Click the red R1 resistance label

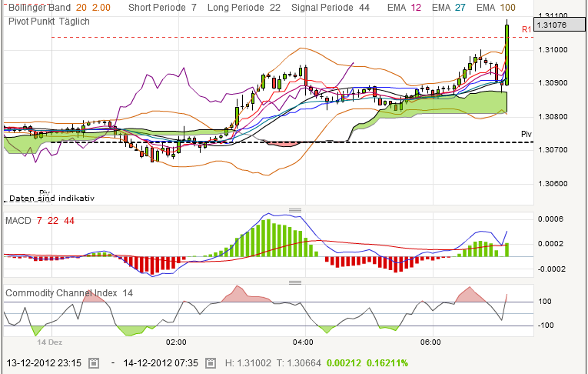point(527,29)
